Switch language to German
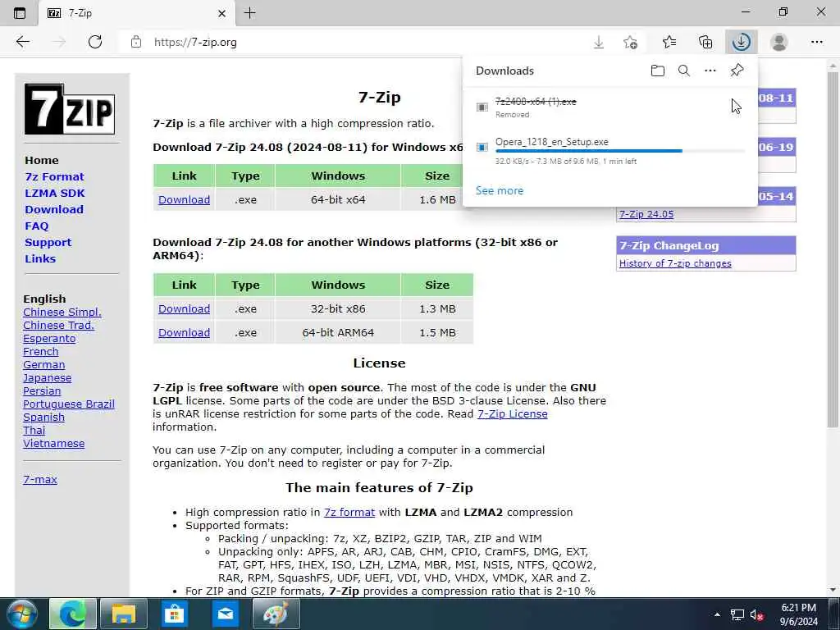840x630 pixels. (x=44, y=365)
